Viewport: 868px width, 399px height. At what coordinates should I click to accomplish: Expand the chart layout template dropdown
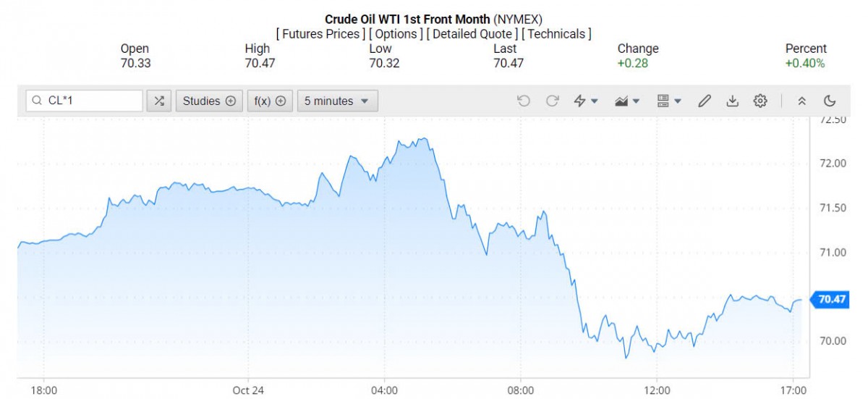(668, 101)
